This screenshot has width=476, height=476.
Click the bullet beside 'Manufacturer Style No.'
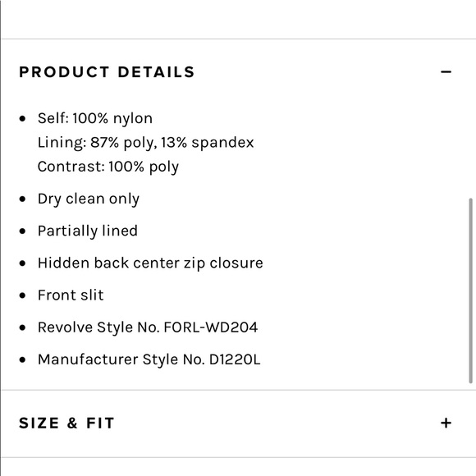tap(22, 359)
